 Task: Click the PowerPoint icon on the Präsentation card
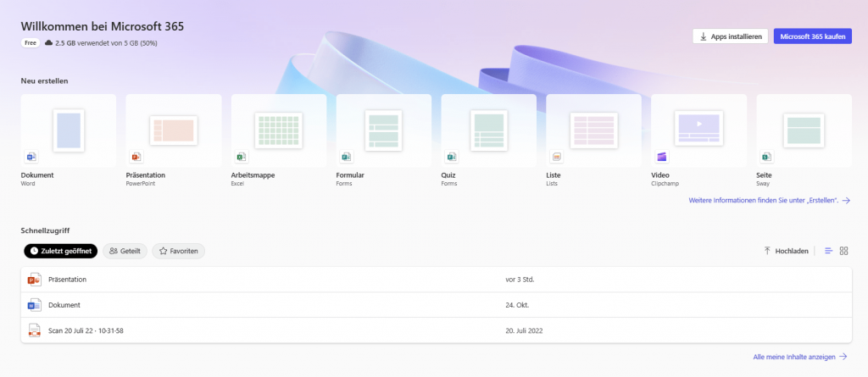pos(136,158)
